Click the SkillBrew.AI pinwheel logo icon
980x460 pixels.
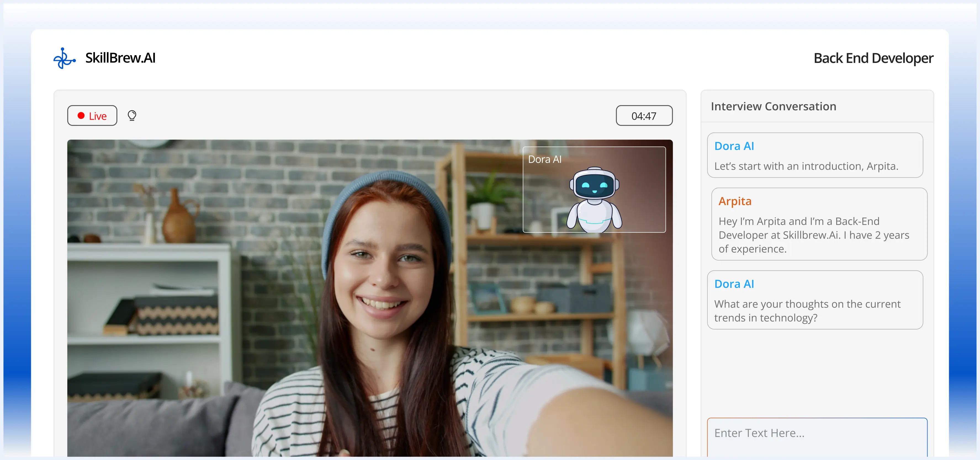coord(64,58)
